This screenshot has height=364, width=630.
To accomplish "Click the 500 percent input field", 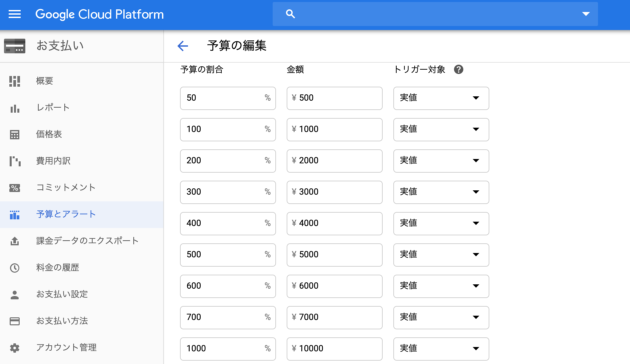I will point(228,255).
